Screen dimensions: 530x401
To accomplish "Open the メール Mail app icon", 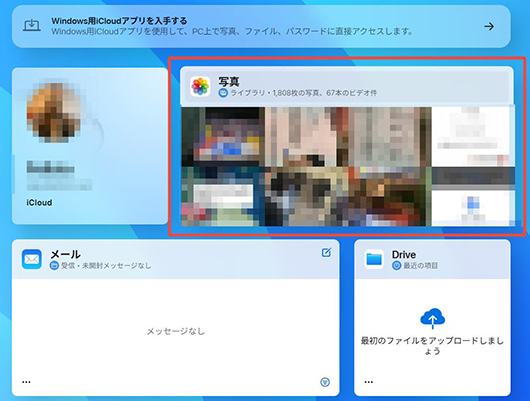I will coord(32,259).
